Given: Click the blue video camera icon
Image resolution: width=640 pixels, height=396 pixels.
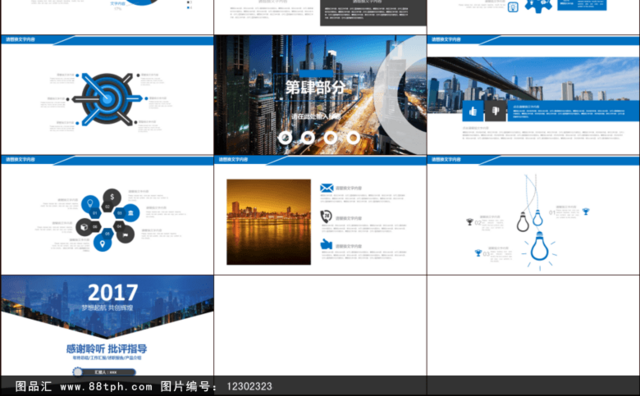Looking at the screenshot, I should coord(326,244).
